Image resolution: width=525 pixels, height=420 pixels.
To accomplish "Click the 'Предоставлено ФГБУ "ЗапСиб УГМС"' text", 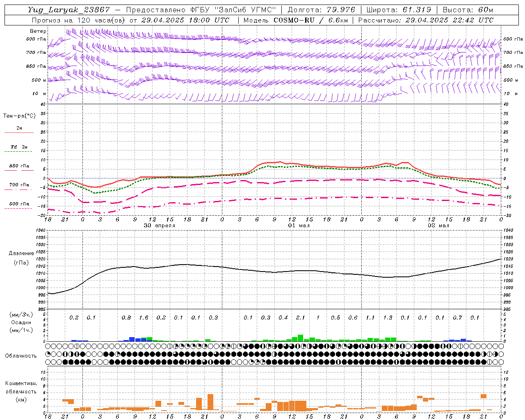I will tap(201, 10).
